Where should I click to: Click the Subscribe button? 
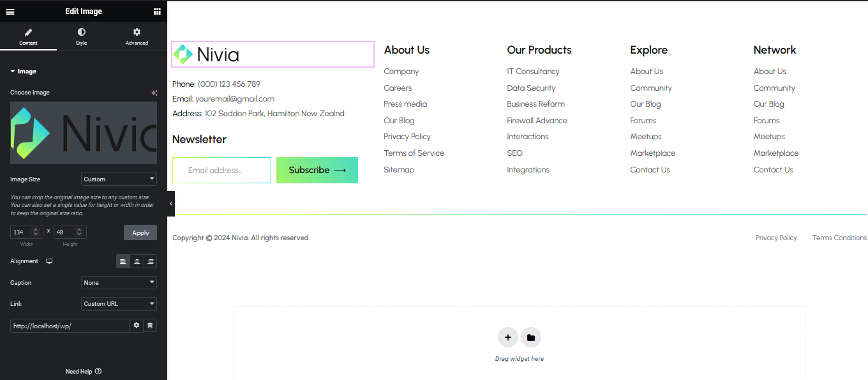click(x=317, y=171)
